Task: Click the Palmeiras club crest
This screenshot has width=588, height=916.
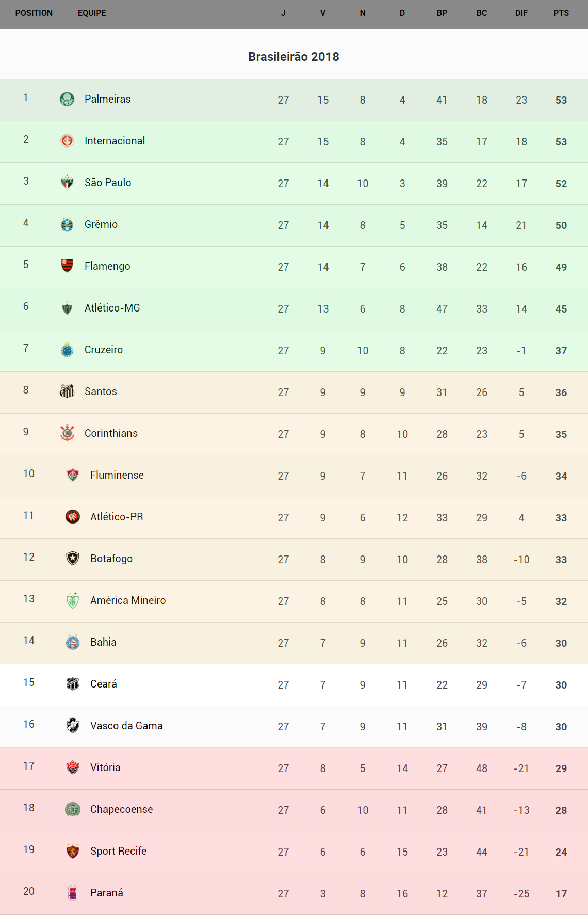Action: click(67, 99)
